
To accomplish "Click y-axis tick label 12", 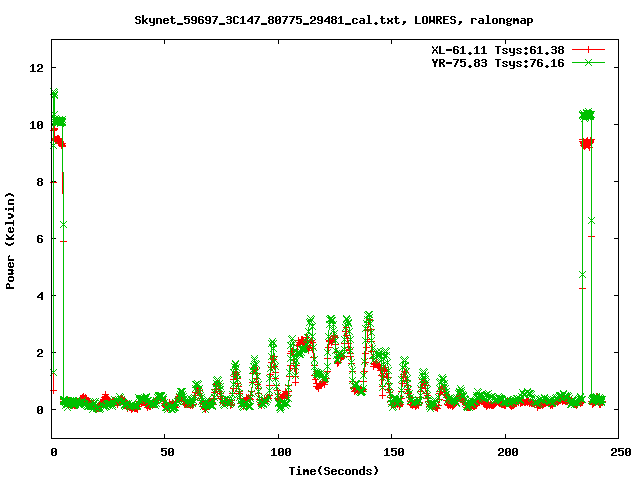I will (x=37, y=68).
